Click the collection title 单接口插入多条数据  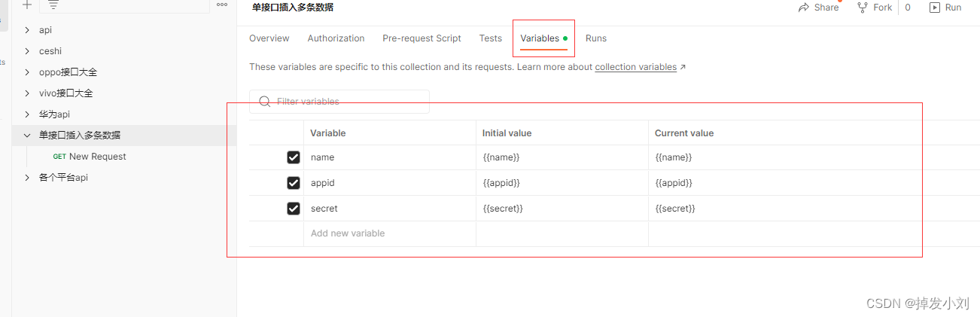point(293,8)
